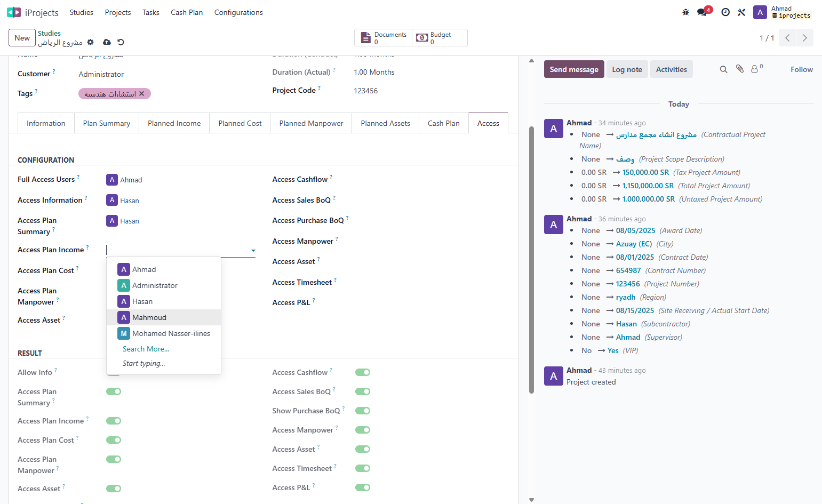Remove the pink tag with its X
822x504 pixels.
coord(142,94)
